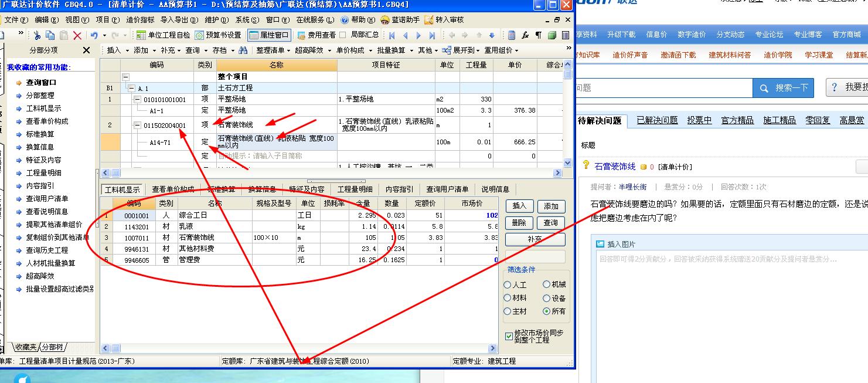Toggle the 属性窗口 properties window button
Viewport: 868px width, 383px height.
click(x=269, y=35)
